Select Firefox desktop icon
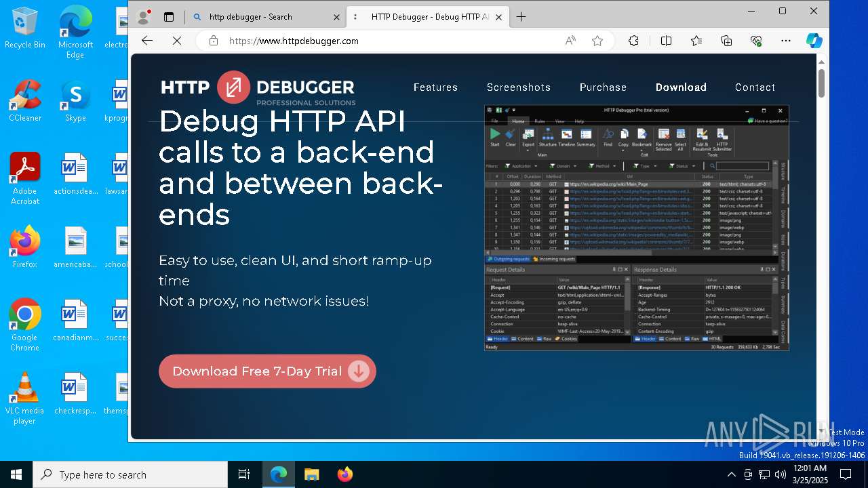Image resolution: width=868 pixels, height=488 pixels. click(x=25, y=247)
